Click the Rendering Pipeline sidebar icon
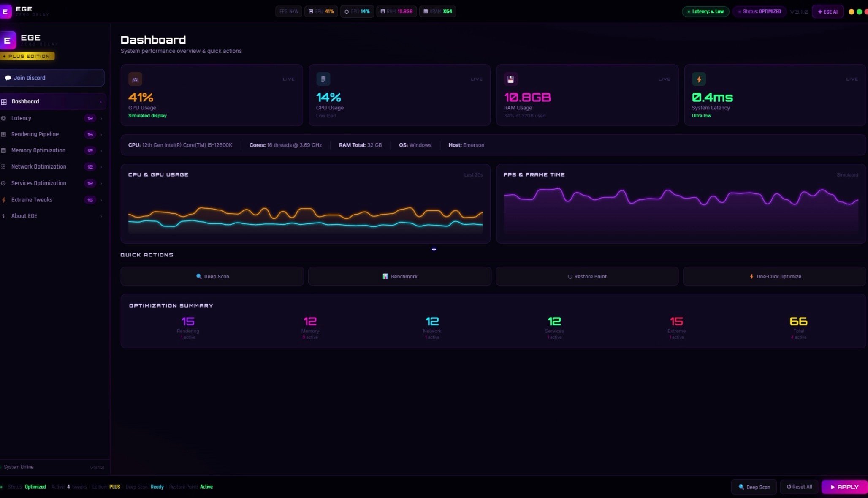Image resolution: width=868 pixels, height=498 pixels. pyautogui.click(x=3, y=134)
